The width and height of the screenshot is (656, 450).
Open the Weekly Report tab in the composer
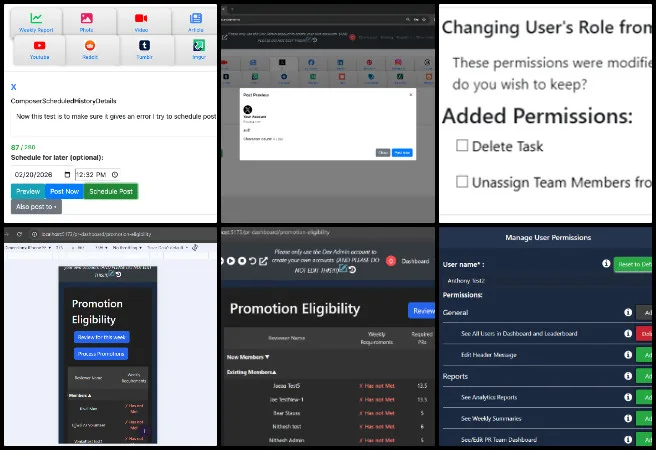pos(36,21)
